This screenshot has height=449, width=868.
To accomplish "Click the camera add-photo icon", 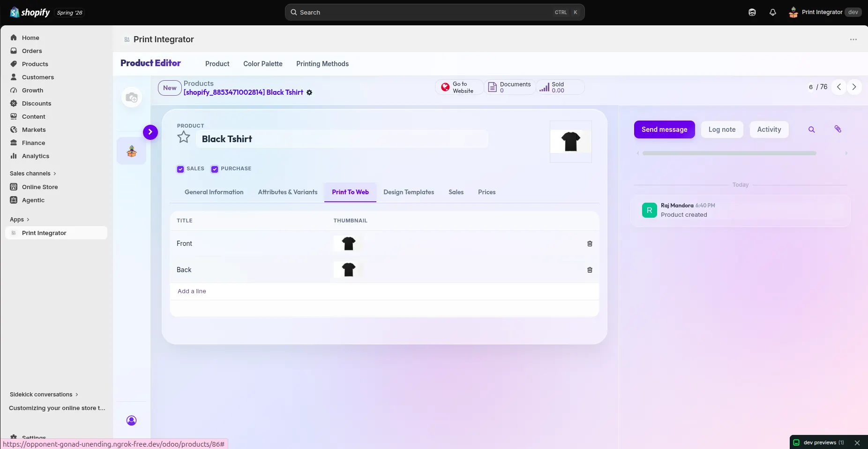I will pyautogui.click(x=132, y=98).
